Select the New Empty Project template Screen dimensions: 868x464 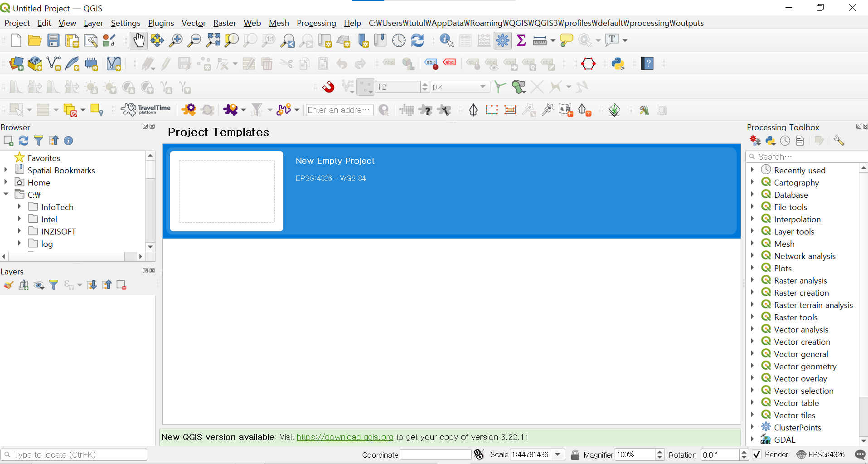(451, 191)
